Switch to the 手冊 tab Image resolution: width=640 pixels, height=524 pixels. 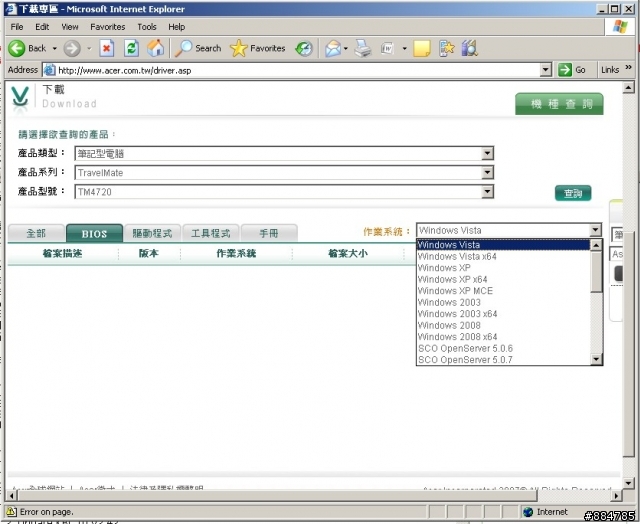tap(269, 233)
